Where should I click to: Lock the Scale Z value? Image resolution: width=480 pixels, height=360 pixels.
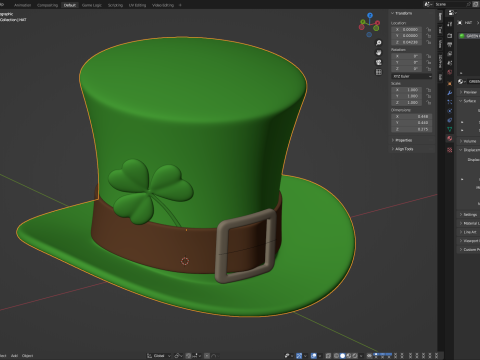click(429, 102)
